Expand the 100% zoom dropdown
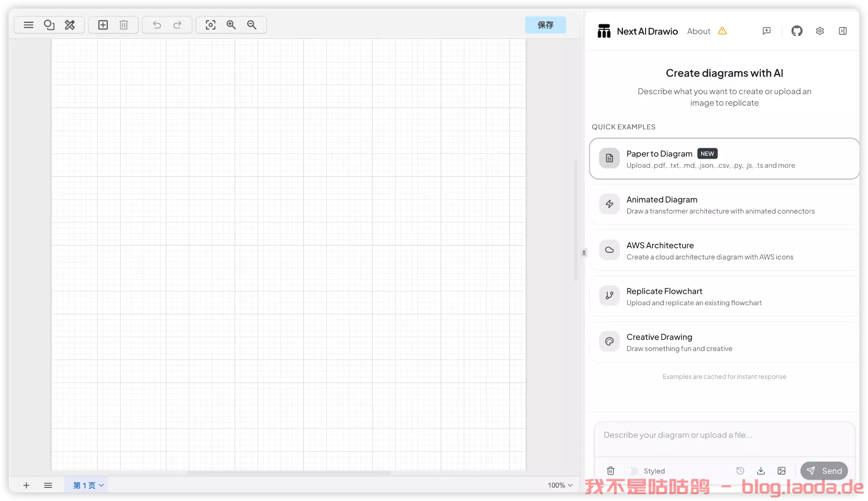Screen dimensions: 868x501 coord(560,485)
